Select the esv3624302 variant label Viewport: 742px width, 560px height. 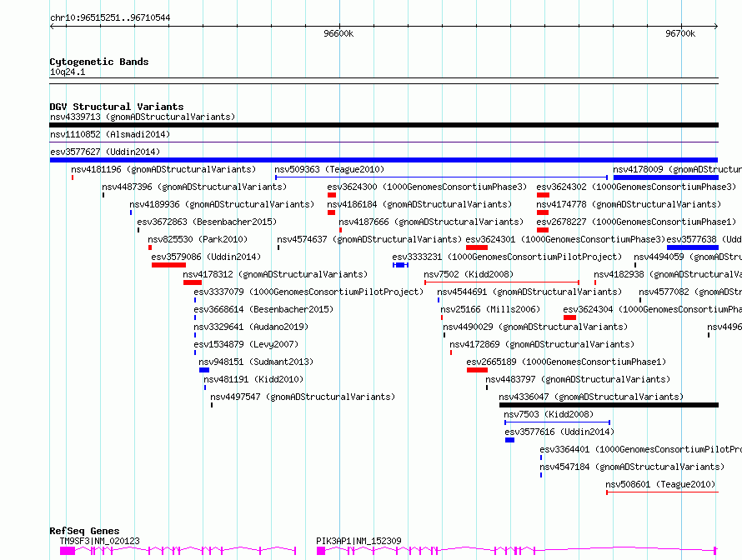coord(636,187)
